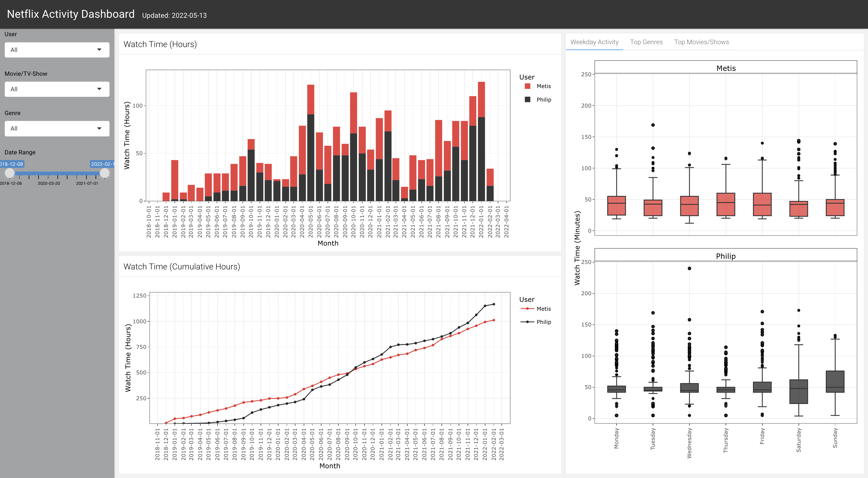This screenshot has height=478, width=868.
Task: Click the Philip facet header in boxplot
Action: coord(726,256)
